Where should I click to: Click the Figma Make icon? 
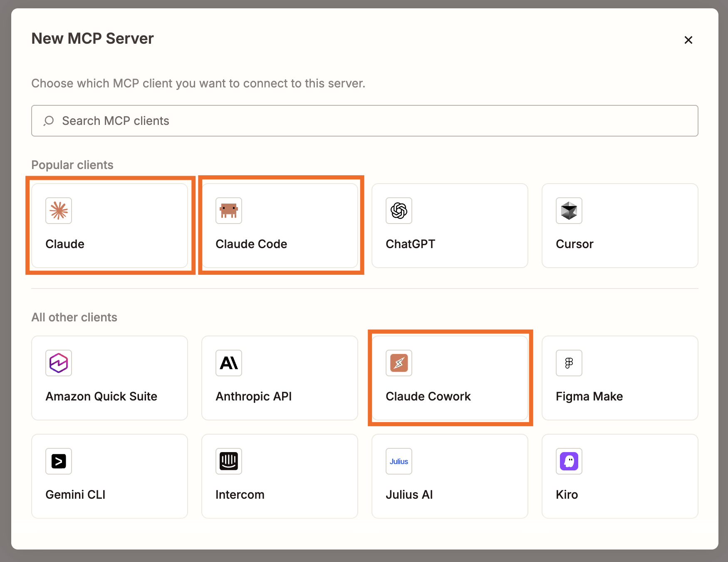(x=569, y=363)
